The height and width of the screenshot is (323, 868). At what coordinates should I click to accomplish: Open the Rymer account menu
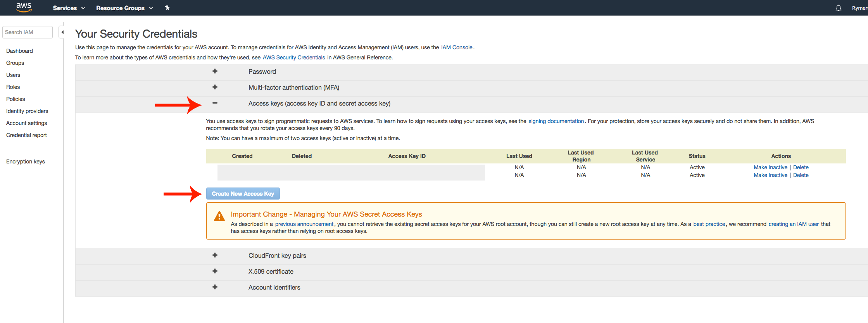point(859,8)
